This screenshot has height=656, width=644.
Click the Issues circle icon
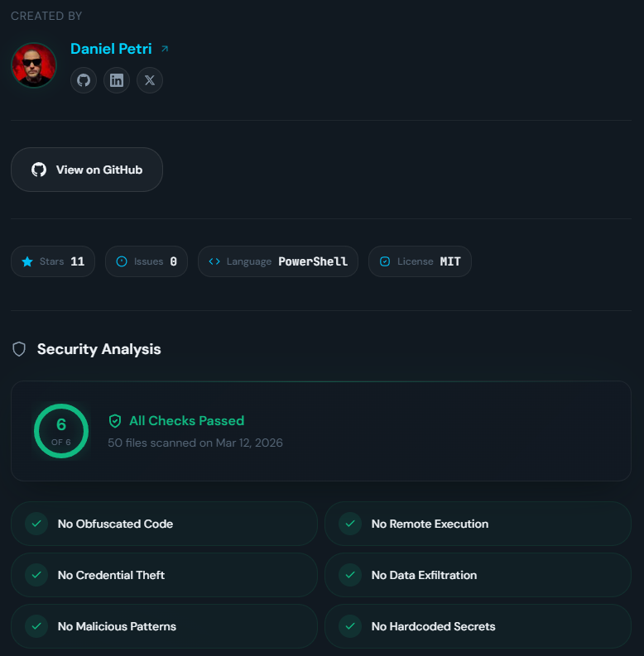(122, 261)
